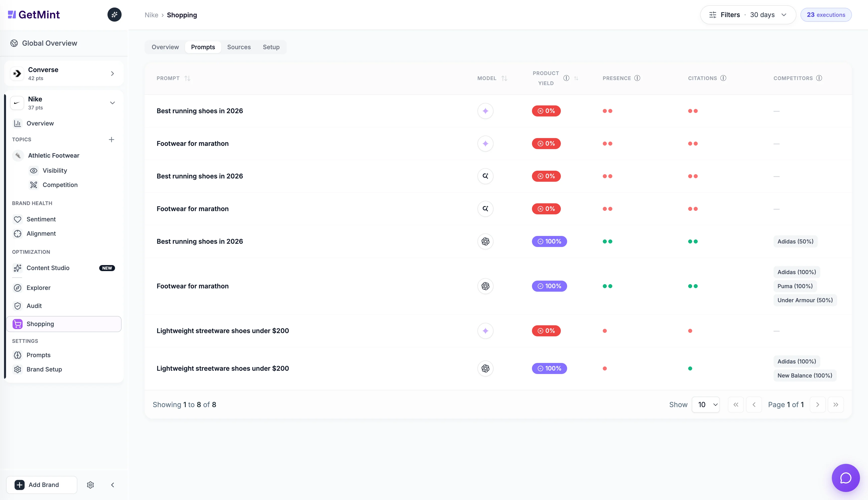Screen dimensions: 868x500
Task: Click the Explorer compass icon
Action: (18, 288)
